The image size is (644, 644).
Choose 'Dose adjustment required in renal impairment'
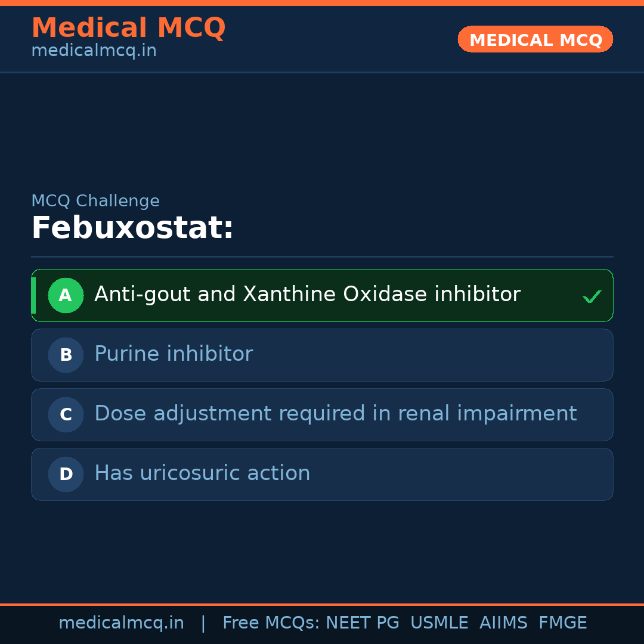point(335,414)
